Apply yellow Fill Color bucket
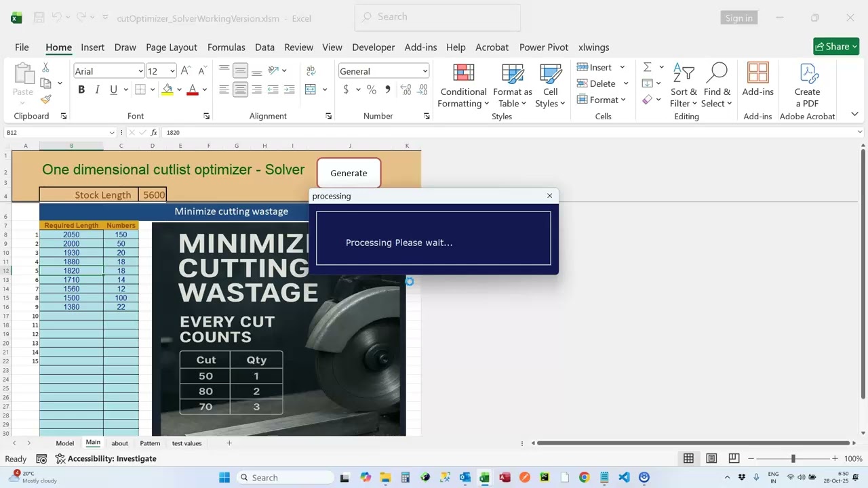 (167, 89)
